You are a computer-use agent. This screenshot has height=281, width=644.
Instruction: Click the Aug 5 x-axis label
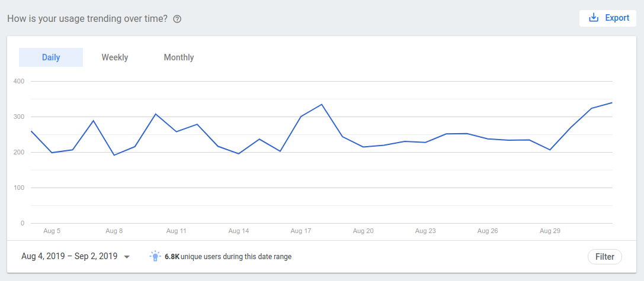[x=52, y=231]
